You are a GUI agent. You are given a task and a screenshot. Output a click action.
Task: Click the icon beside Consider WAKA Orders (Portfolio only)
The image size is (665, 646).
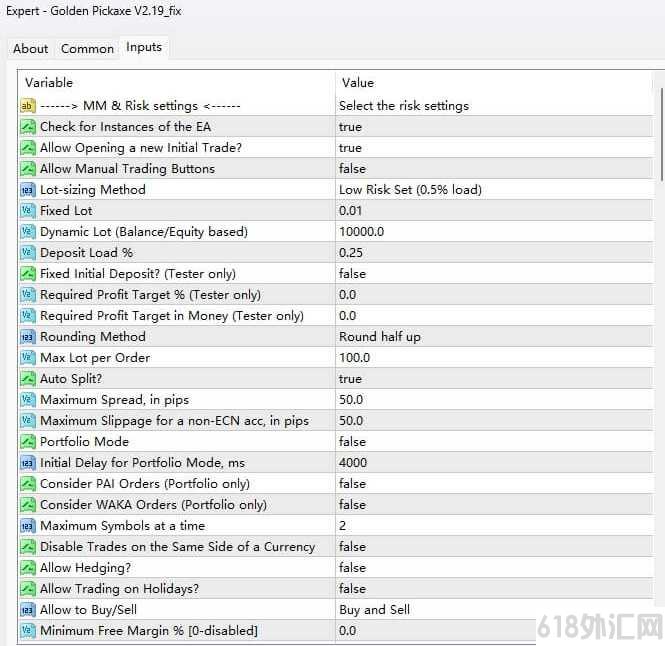coord(28,505)
